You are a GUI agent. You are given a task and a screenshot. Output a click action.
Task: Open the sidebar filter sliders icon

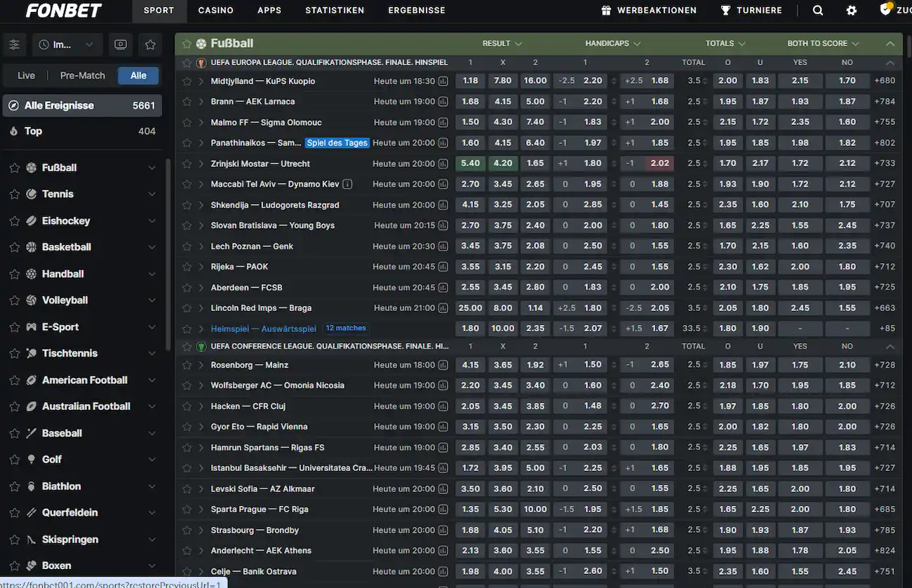point(14,45)
